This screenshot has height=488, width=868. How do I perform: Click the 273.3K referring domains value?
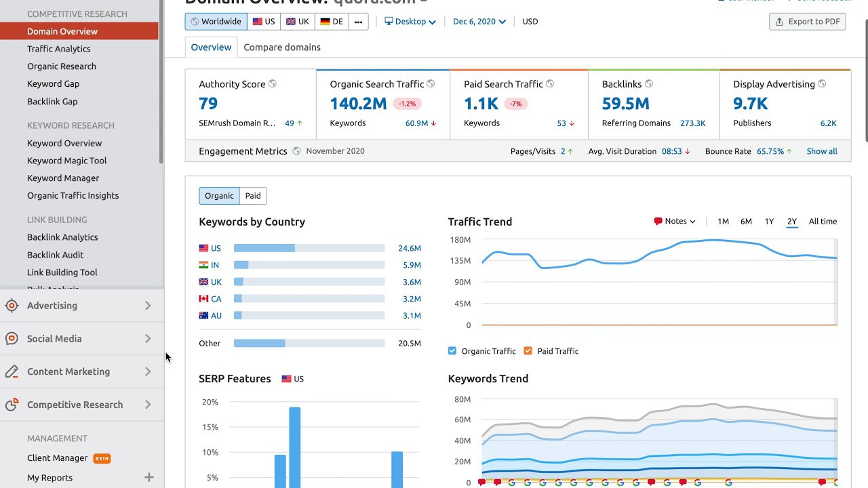click(x=693, y=123)
